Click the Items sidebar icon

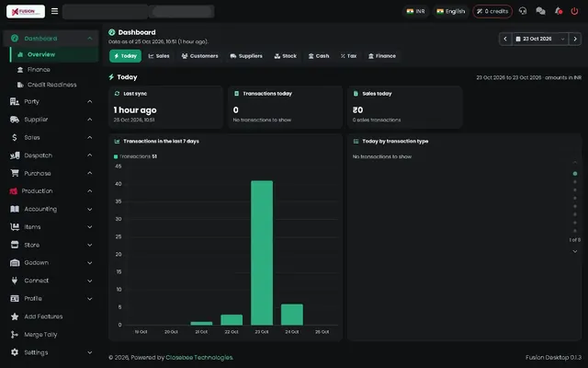pyautogui.click(x=15, y=227)
